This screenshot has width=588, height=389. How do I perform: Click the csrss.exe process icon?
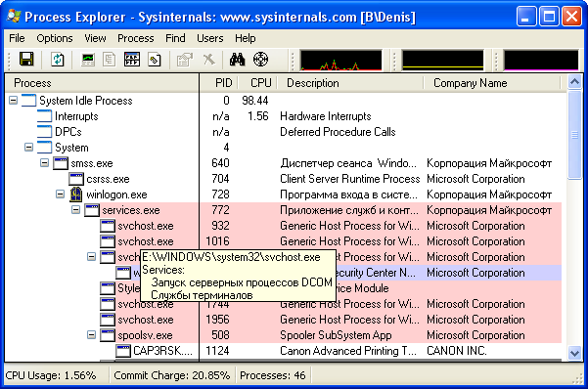coord(76,179)
